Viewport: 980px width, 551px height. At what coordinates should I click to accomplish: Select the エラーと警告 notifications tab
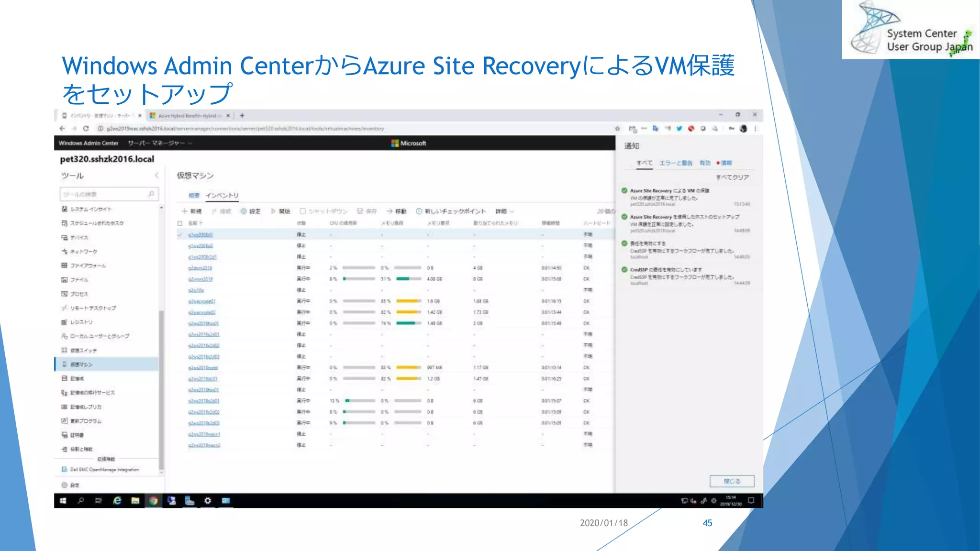pyautogui.click(x=676, y=163)
